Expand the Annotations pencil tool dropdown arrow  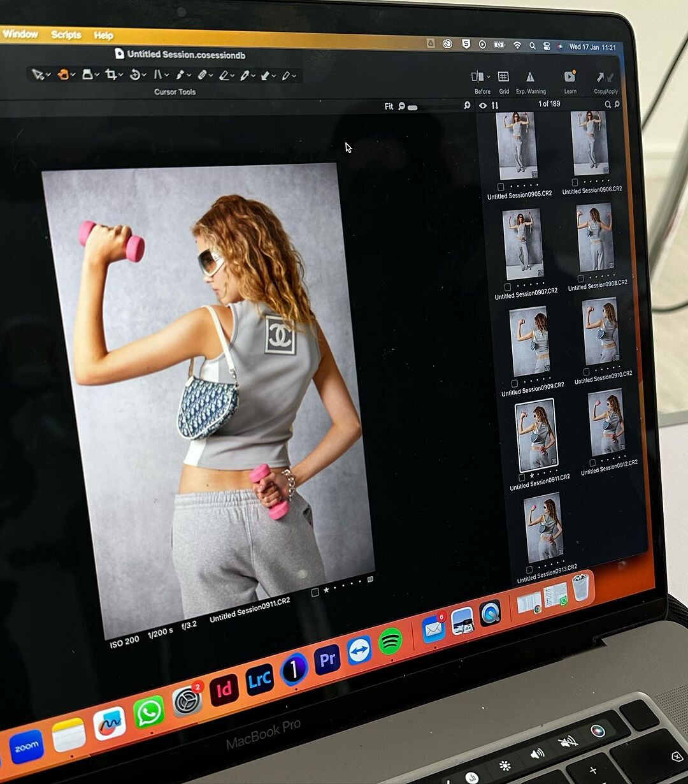tap(295, 76)
